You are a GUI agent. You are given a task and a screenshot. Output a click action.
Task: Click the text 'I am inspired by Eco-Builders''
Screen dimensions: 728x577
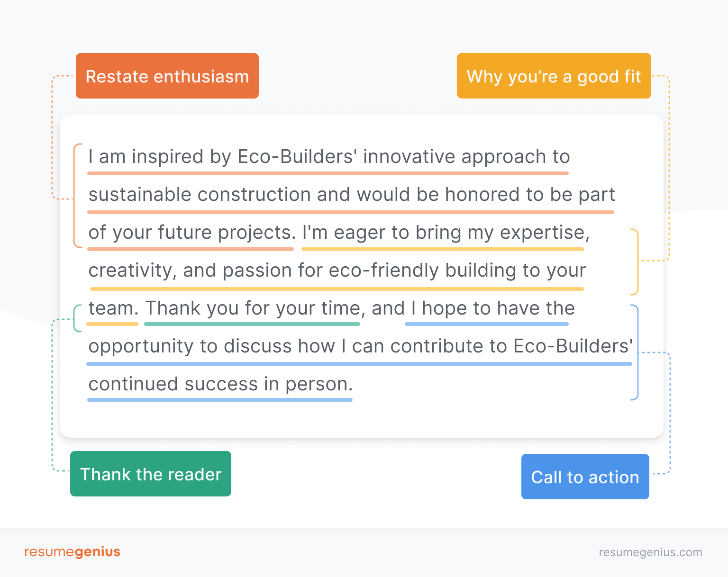(x=223, y=156)
